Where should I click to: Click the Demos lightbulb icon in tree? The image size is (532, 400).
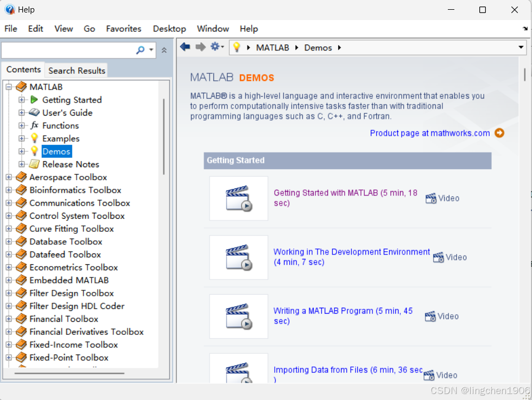click(x=34, y=151)
